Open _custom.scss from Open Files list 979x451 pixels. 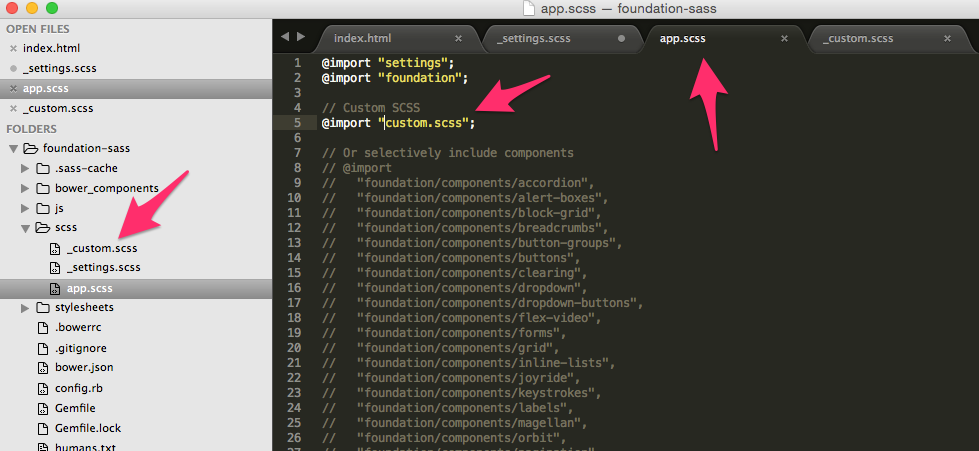58,109
